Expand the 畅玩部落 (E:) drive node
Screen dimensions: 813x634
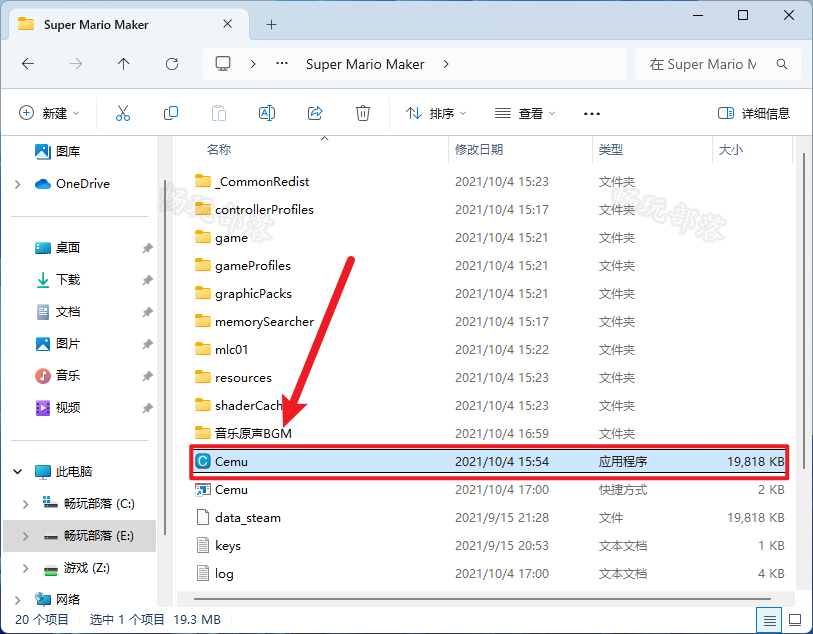25,536
